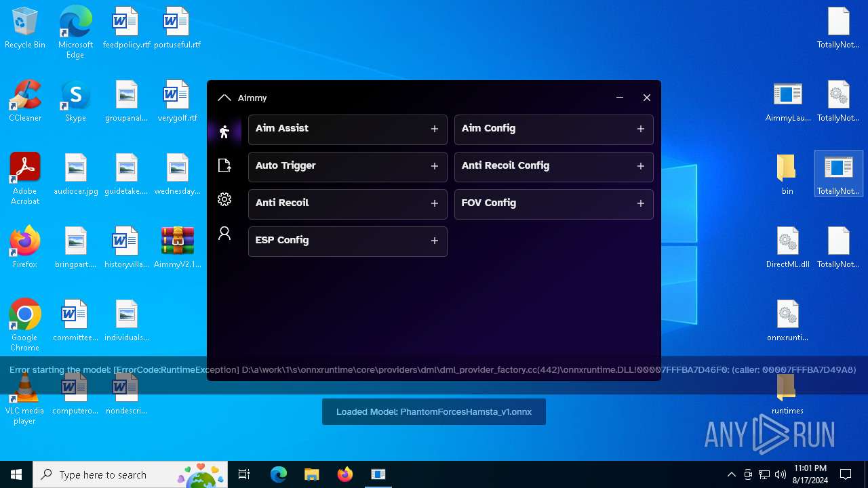Image resolution: width=868 pixels, height=488 pixels.
Task: Select the CCleaner desktop shortcut
Action: tap(25, 102)
